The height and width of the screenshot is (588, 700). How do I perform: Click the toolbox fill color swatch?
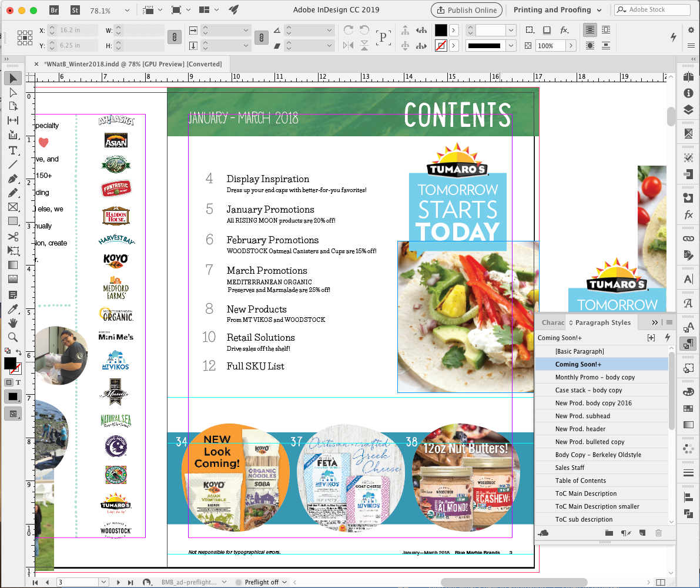click(10, 364)
